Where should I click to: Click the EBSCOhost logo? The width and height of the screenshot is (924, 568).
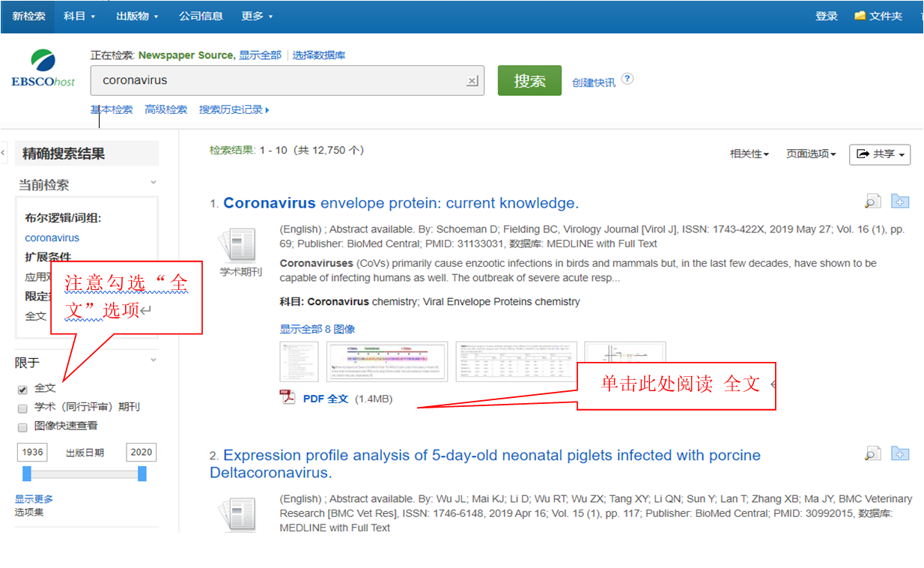click(x=43, y=69)
